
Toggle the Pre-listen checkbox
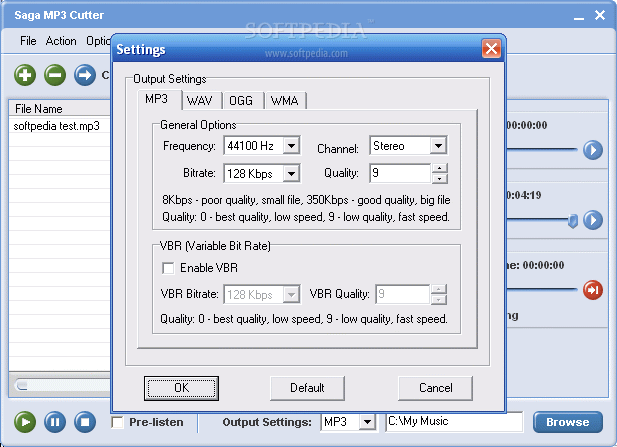(x=117, y=422)
